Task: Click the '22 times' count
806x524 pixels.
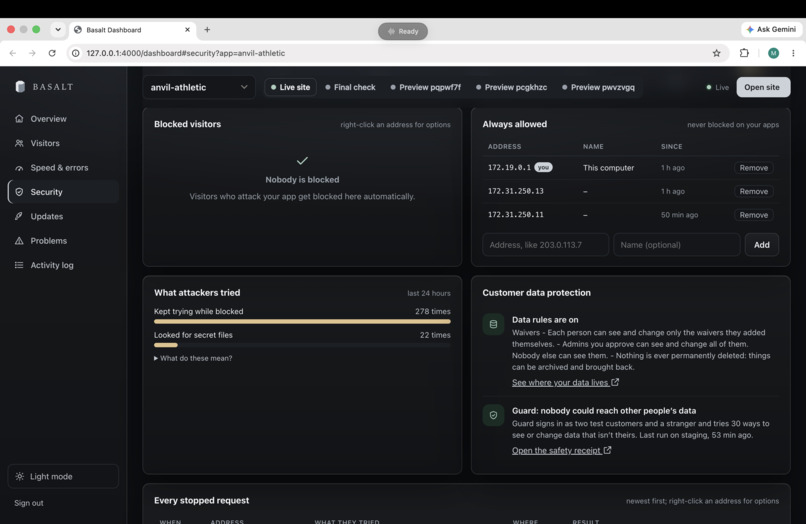Action: click(x=435, y=335)
